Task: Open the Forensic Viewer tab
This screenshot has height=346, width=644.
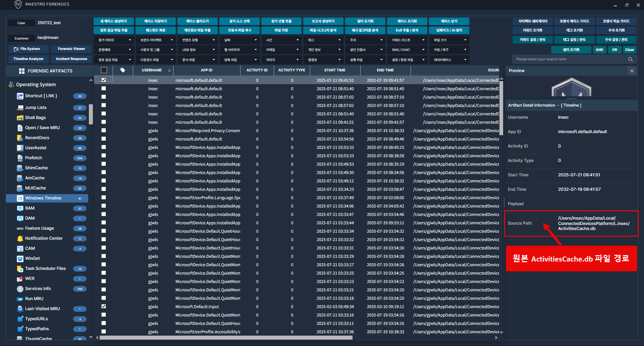Action: click(x=71, y=49)
